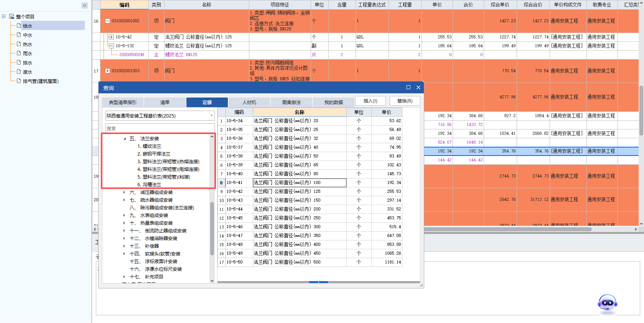Expand the 六、减压器组成安装 node

point(124,192)
